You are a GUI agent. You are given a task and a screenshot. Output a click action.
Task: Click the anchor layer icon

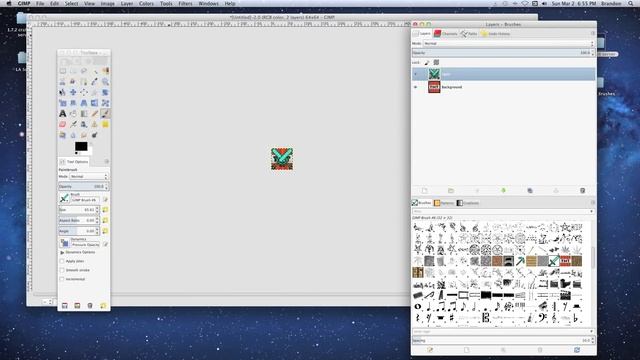pos(556,191)
